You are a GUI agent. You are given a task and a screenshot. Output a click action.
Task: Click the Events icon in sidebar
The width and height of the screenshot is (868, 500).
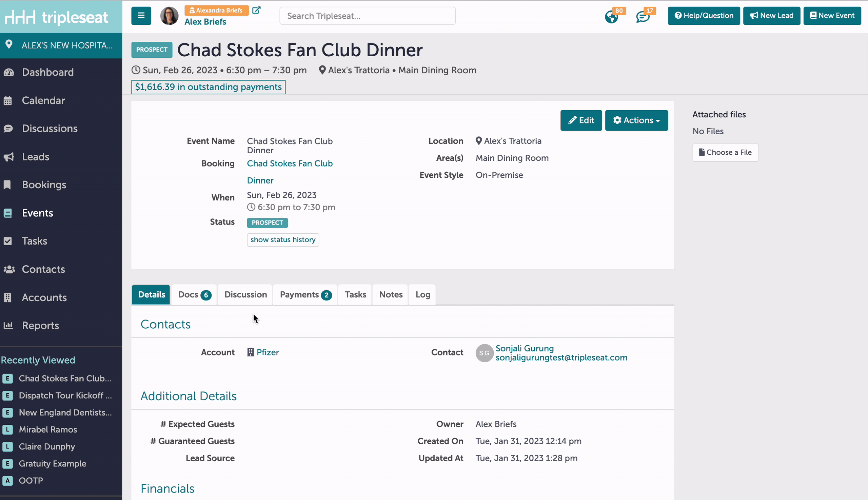tap(7, 213)
